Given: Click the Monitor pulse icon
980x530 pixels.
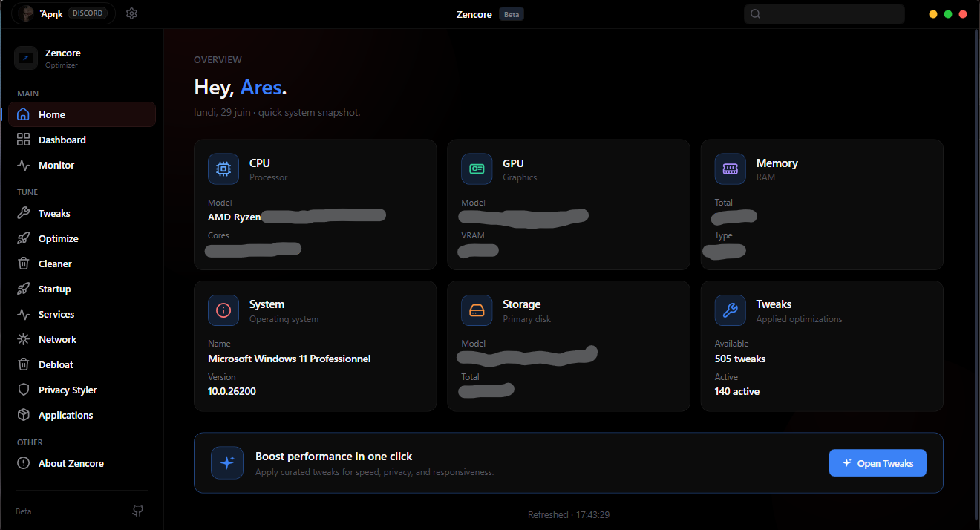Looking at the screenshot, I should tap(24, 165).
